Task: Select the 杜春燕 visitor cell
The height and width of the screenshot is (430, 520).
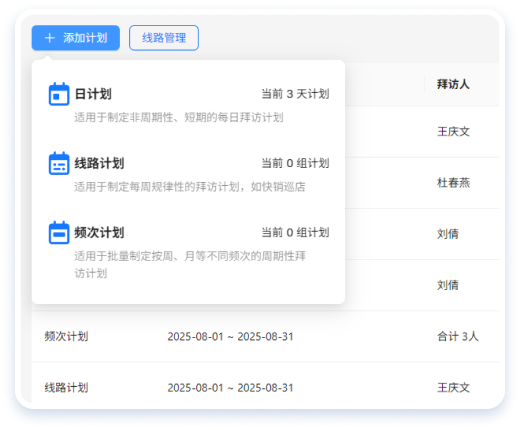Action: [453, 183]
